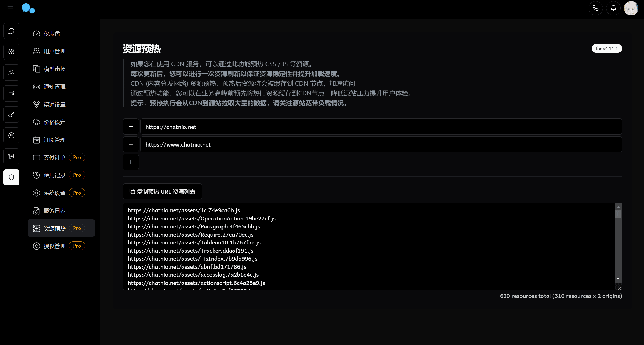Click the user location icon in the icon rail
This screenshot has width=644, height=345.
pos(11,73)
